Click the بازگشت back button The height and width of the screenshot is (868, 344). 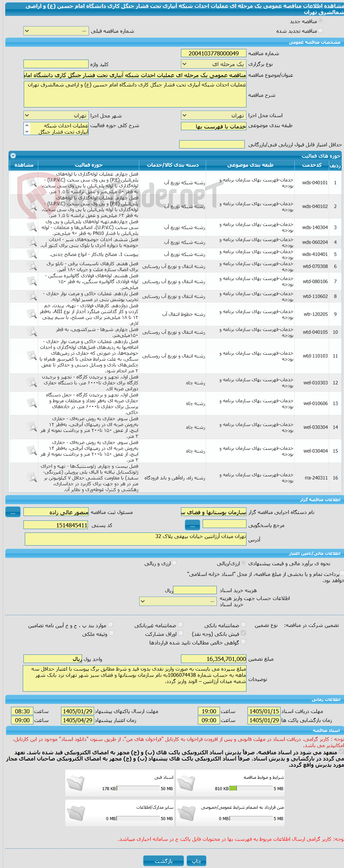point(163,861)
